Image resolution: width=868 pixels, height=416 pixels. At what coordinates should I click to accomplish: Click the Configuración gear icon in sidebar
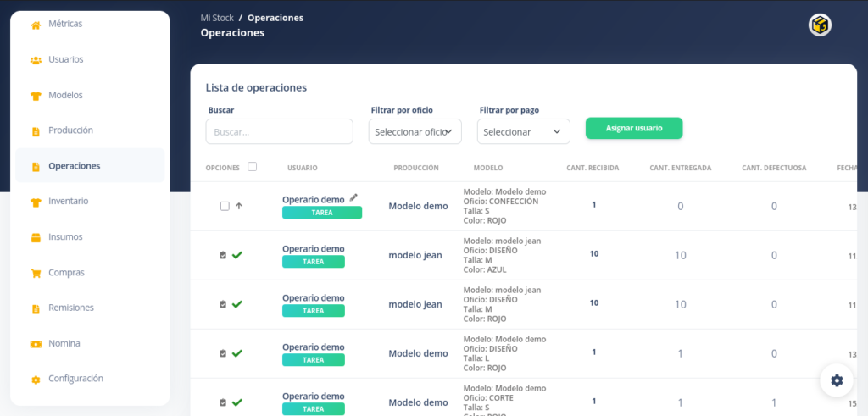36,380
